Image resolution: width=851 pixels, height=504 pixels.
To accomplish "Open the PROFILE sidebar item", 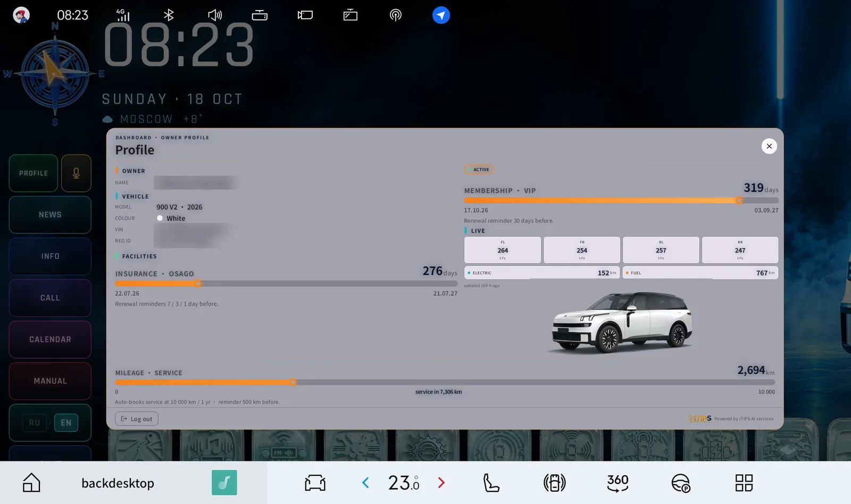I will tap(34, 173).
